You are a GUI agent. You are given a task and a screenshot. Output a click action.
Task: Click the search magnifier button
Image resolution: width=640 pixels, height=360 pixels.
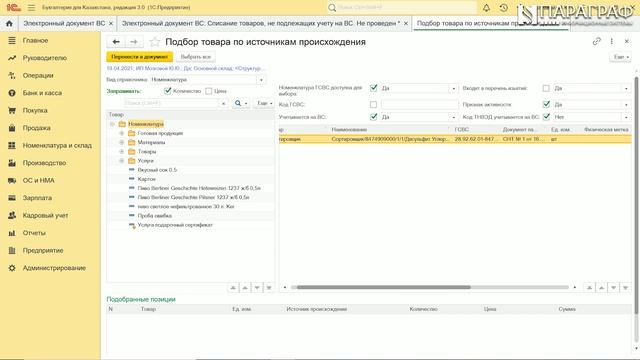(240, 103)
